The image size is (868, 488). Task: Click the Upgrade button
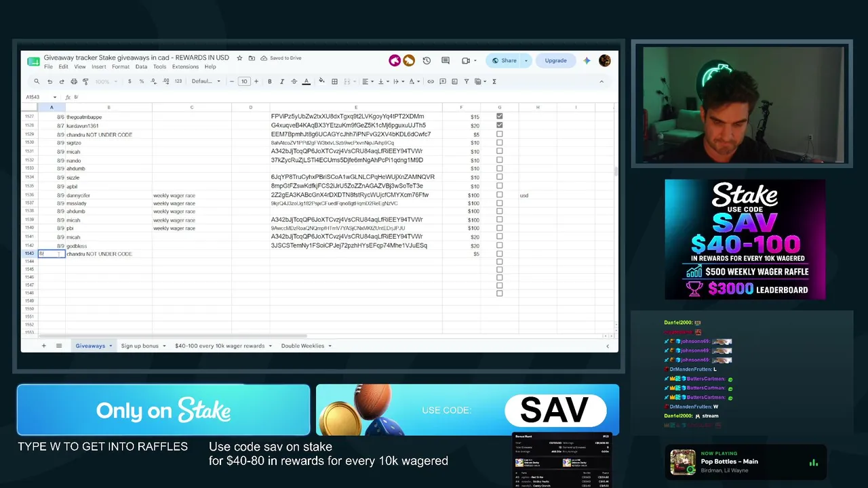[555, 60]
